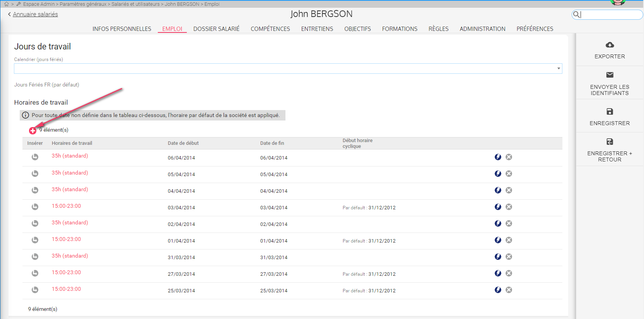Click the Début horaire cyclique column header

point(358,143)
